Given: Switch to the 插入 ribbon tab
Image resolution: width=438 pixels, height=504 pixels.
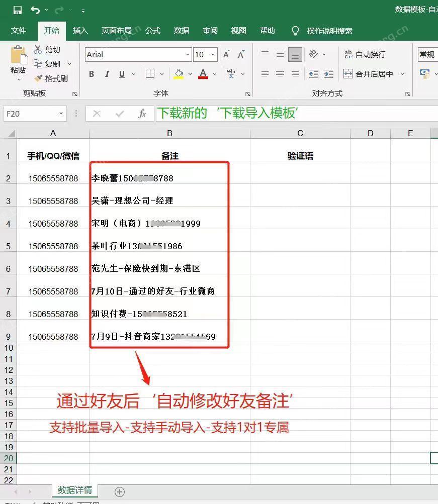Looking at the screenshot, I should 80,31.
